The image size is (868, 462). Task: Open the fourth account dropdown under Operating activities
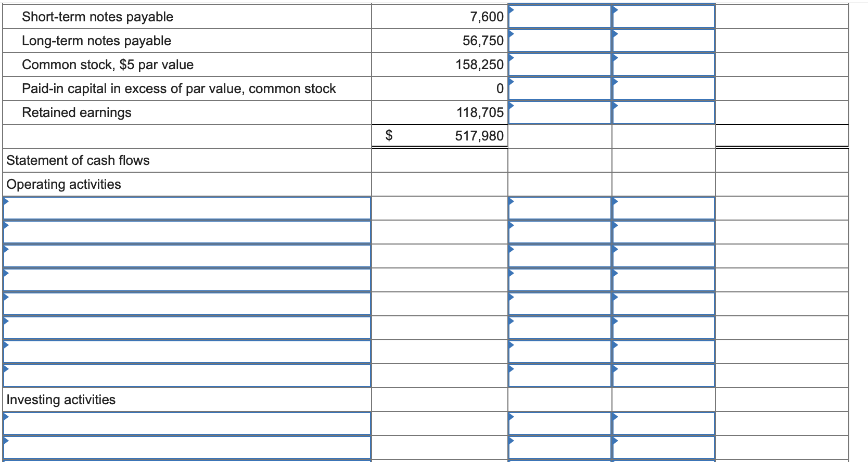point(187,280)
